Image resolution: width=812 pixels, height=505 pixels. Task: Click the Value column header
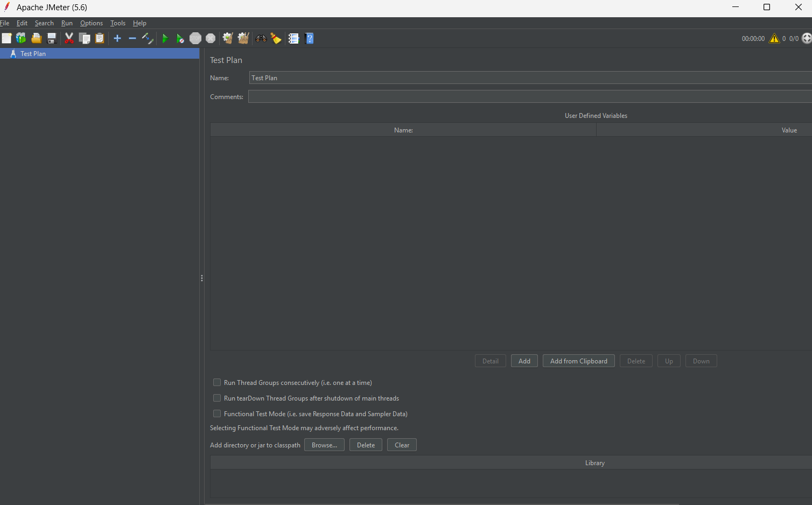click(704, 130)
